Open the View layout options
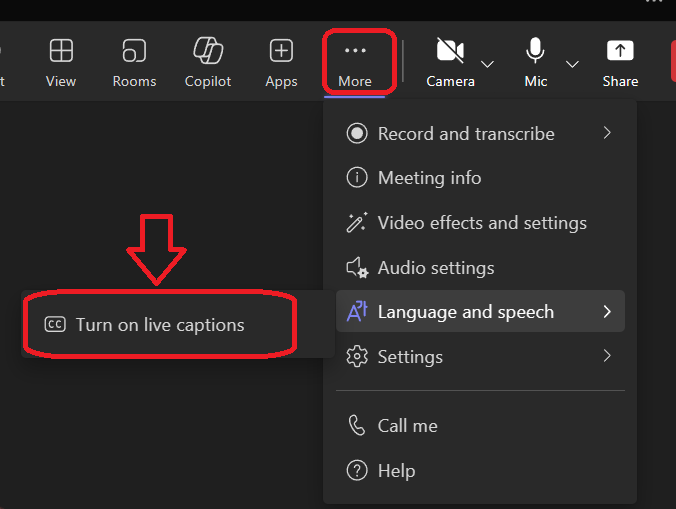This screenshot has height=509, width=676. point(61,62)
